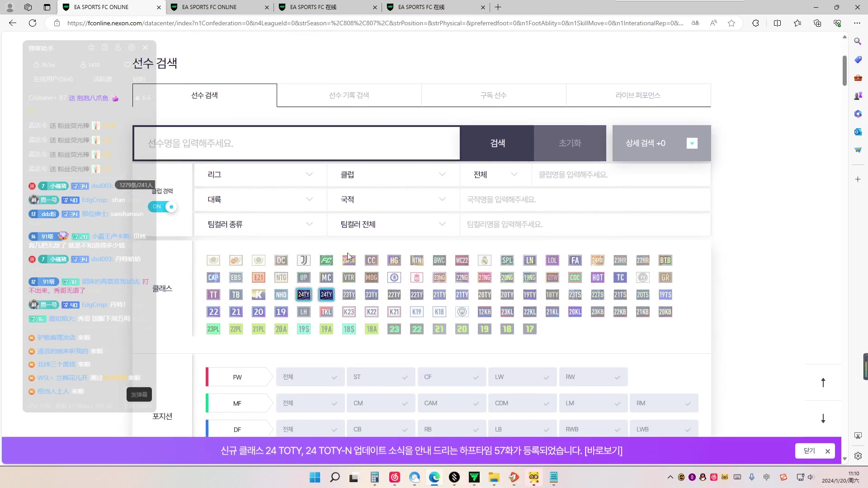Switch to the 구독 선수 tab
Viewport: 868px width, 488px height.
tap(494, 95)
